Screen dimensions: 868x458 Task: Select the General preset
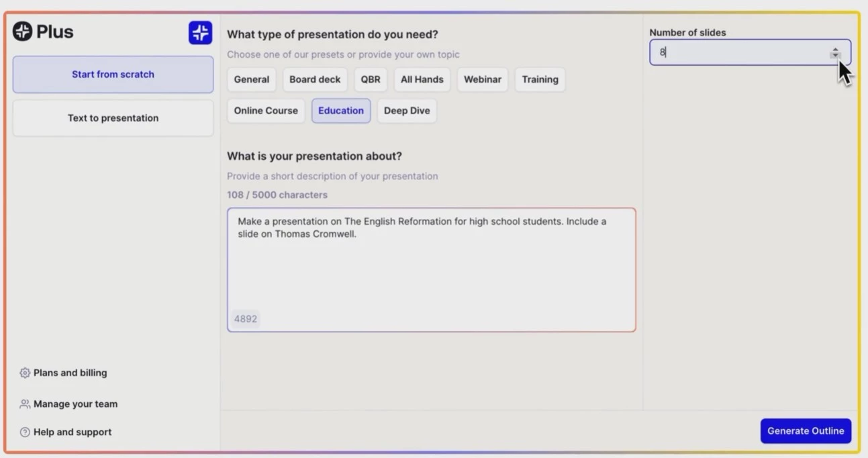click(252, 79)
